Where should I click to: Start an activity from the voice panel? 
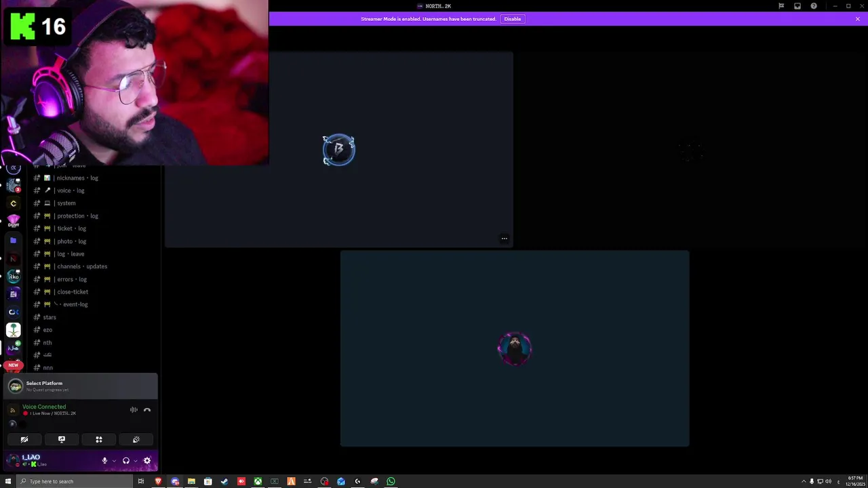[99, 440]
